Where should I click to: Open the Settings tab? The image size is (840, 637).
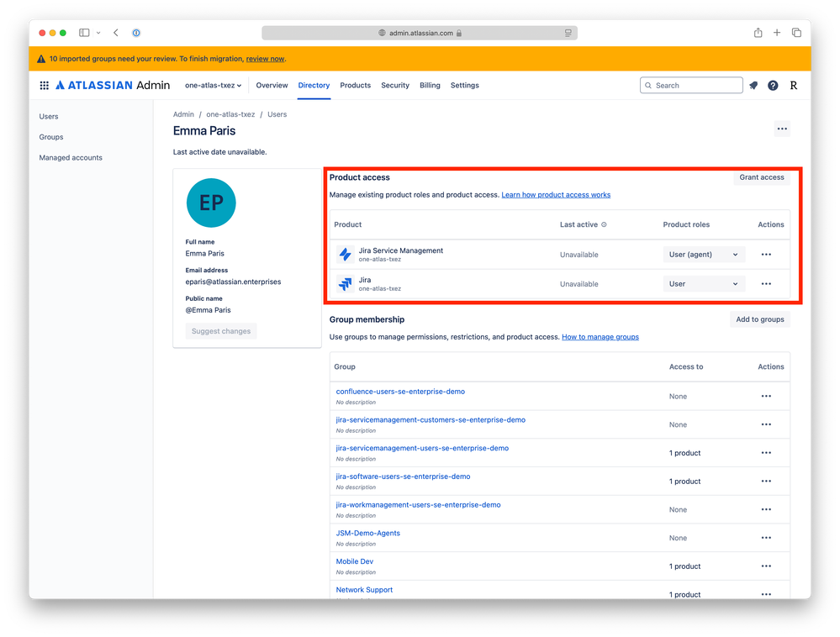coord(464,86)
